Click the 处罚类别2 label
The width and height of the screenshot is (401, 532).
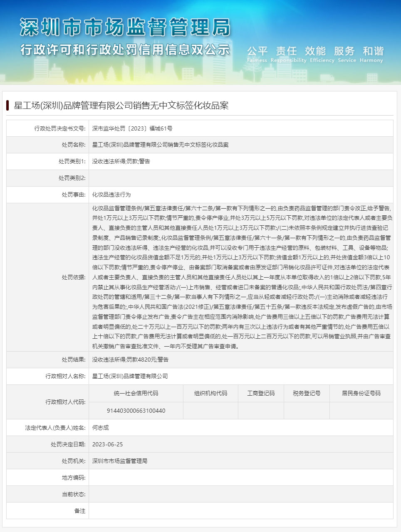72,178
